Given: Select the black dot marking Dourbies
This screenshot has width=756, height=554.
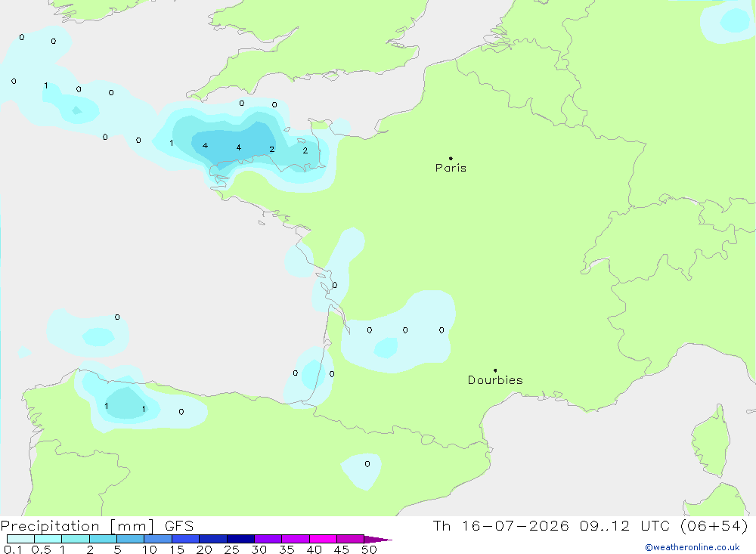Looking at the screenshot, I should click(x=495, y=370).
